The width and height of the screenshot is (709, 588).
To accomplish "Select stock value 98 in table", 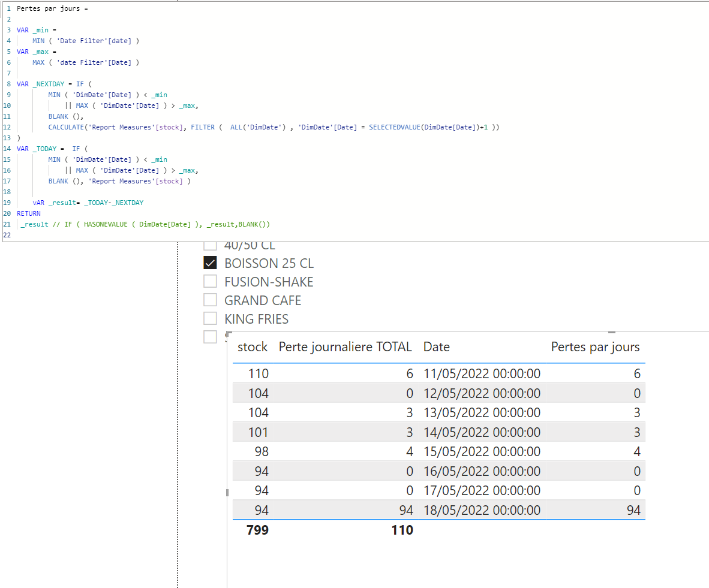I will (x=262, y=451).
